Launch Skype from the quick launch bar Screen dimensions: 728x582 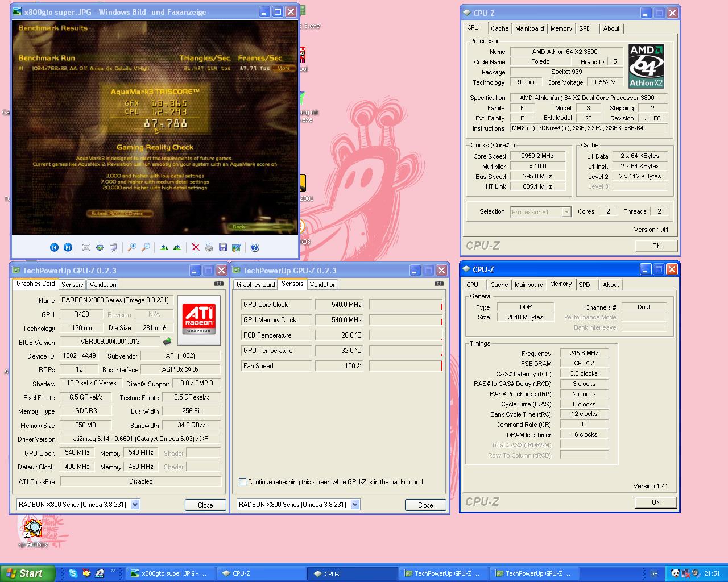(x=73, y=573)
